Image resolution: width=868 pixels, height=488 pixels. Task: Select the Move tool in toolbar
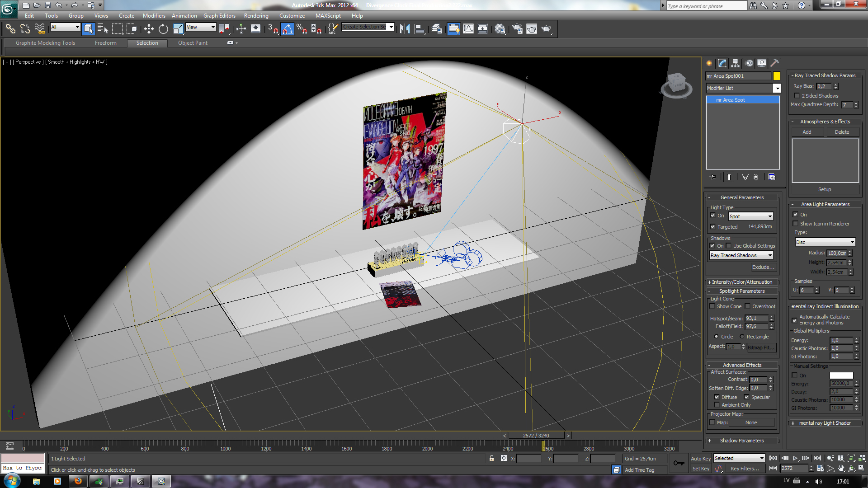click(x=149, y=29)
